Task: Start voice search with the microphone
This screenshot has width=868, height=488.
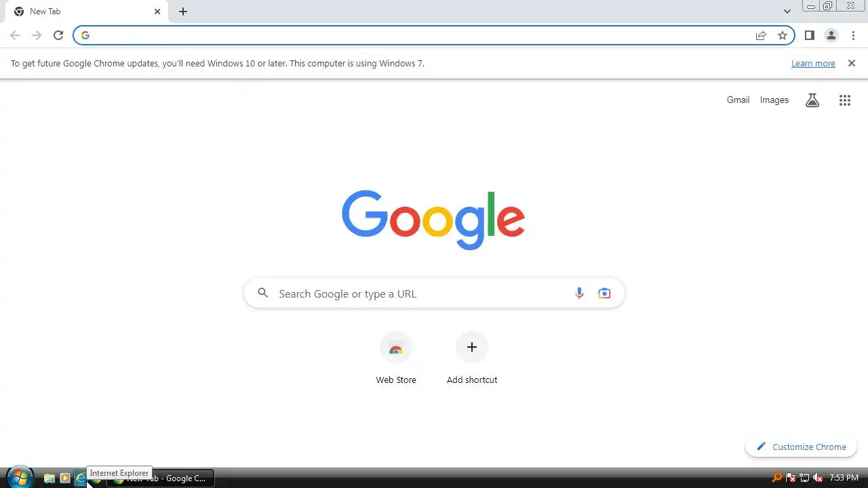Action: 579,293
